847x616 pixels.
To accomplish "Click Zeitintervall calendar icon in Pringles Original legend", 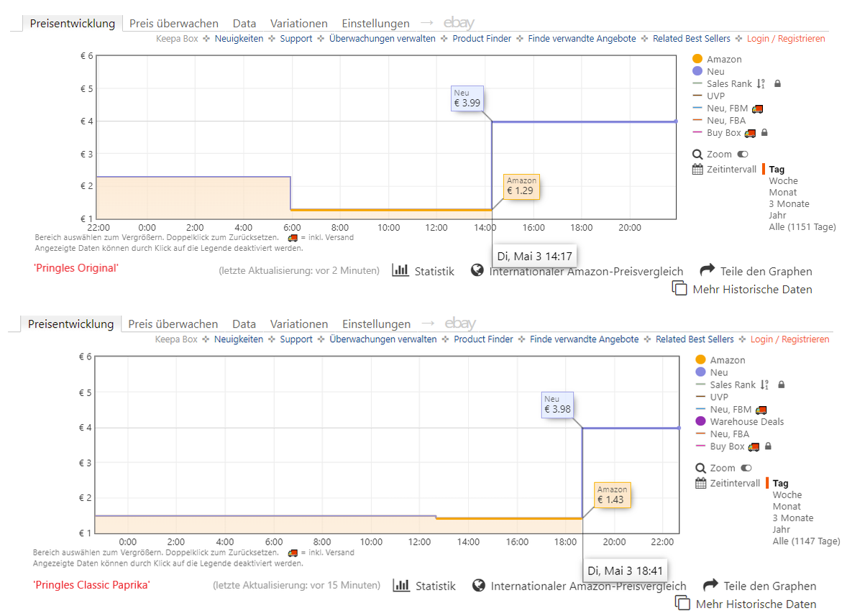I will (x=697, y=170).
